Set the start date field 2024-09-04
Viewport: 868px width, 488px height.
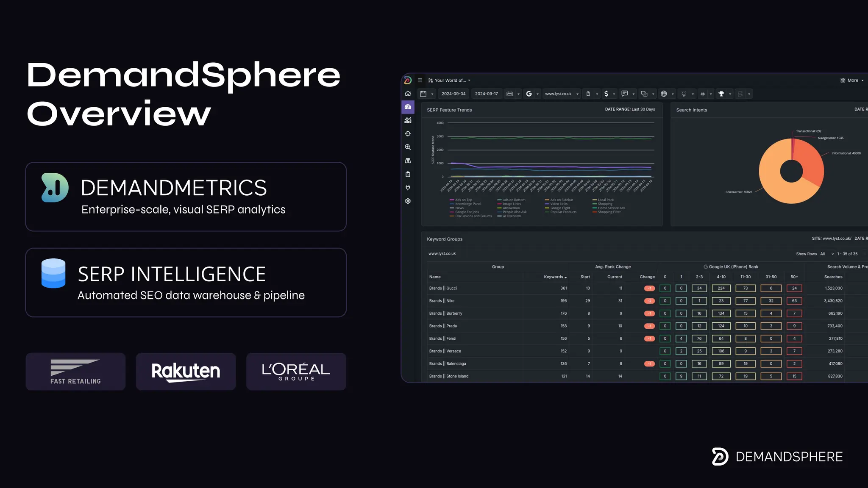pyautogui.click(x=453, y=94)
